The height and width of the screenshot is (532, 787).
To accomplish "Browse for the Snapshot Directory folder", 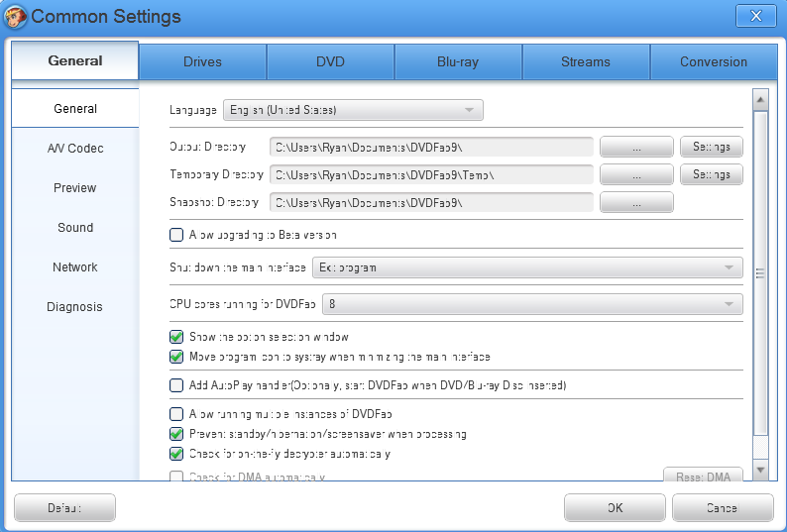I will click(636, 202).
